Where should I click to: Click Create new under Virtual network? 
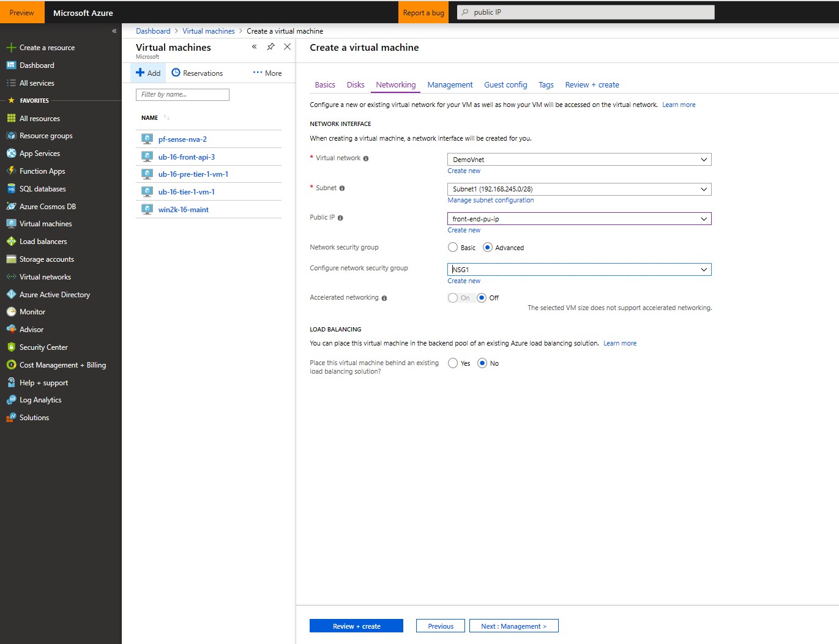click(464, 171)
